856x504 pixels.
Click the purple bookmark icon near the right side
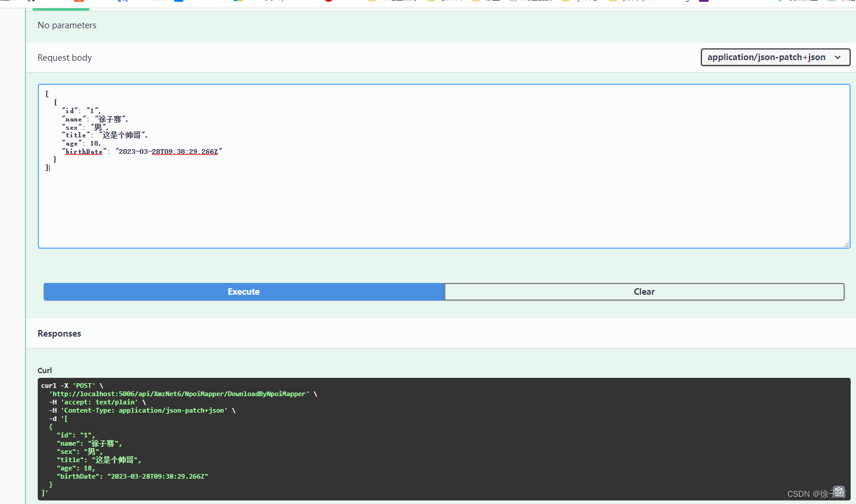click(x=703, y=2)
